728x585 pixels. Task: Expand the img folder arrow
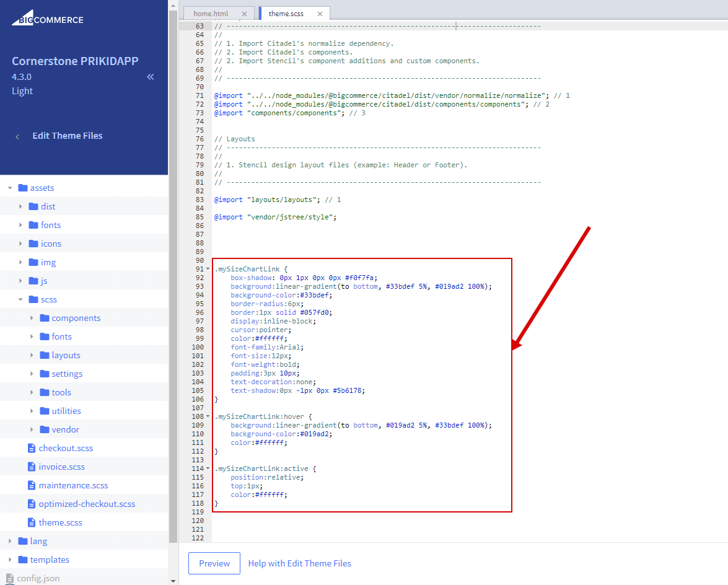[x=20, y=262]
